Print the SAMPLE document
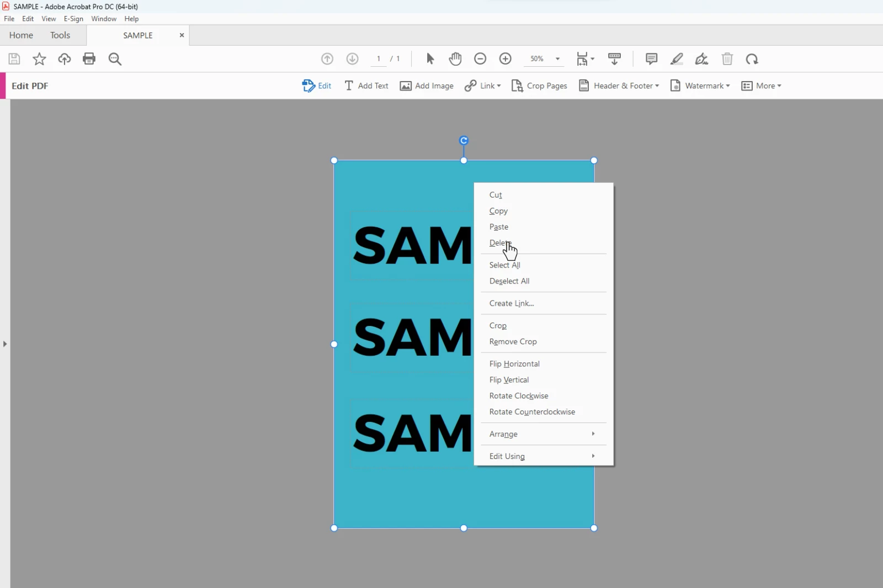 (x=89, y=59)
